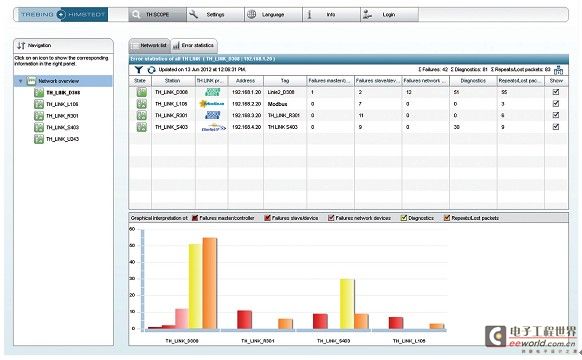
Task: Click the Language globe icon
Action: [252, 14]
